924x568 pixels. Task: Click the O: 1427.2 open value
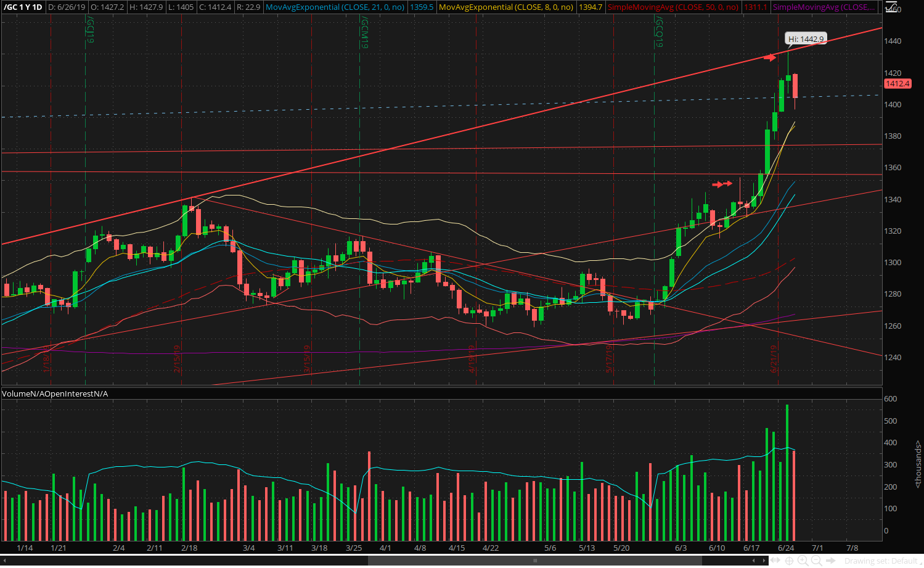click(107, 7)
